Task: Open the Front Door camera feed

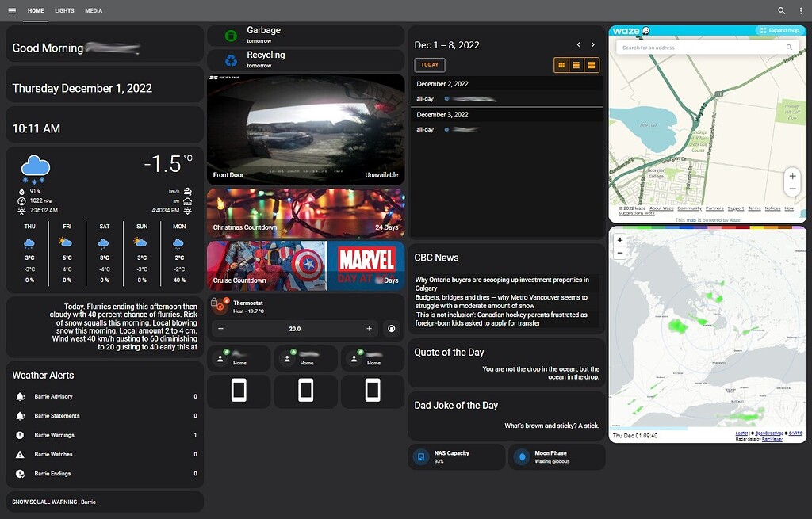Action: point(305,129)
